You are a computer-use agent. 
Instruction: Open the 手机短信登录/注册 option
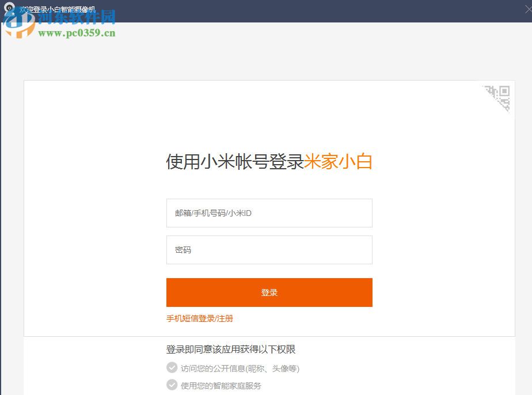pos(199,318)
